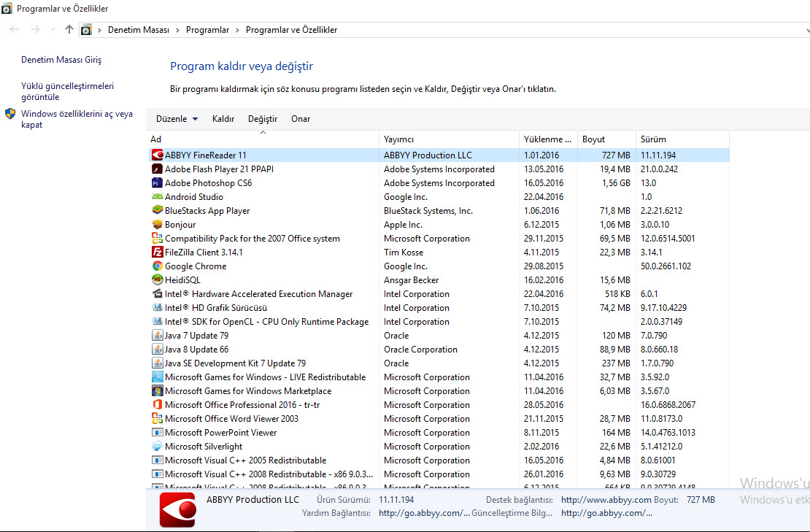Image resolution: width=810 pixels, height=532 pixels.
Task: Click Java SE Development Kit 7 icon
Action: pos(157,363)
